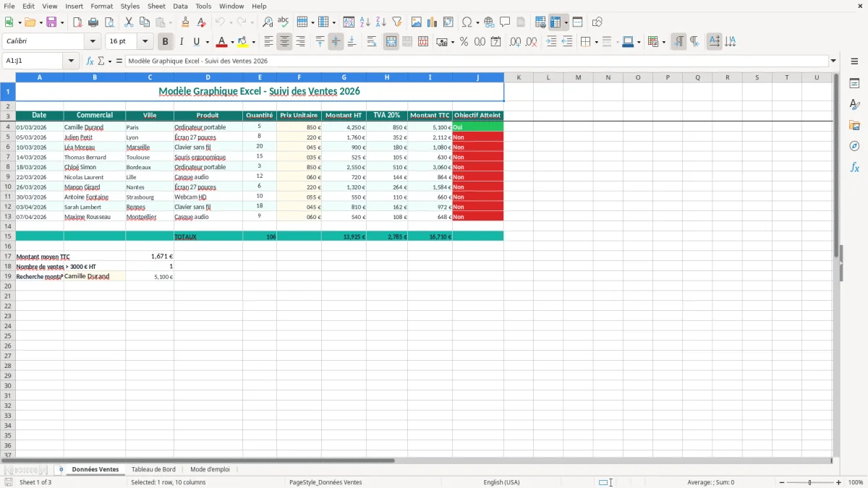Copy the selected cells
The width and height of the screenshot is (868, 488).
pyautogui.click(x=145, y=22)
